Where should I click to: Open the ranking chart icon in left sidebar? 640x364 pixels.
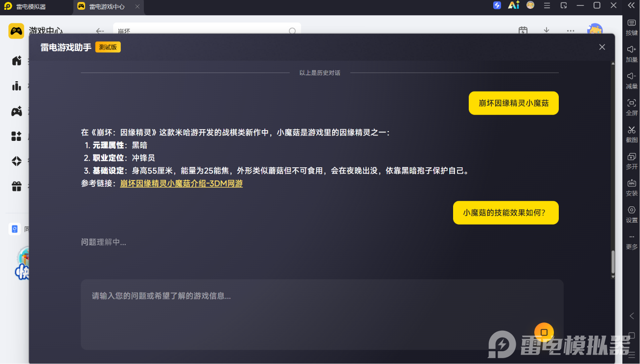tap(17, 86)
